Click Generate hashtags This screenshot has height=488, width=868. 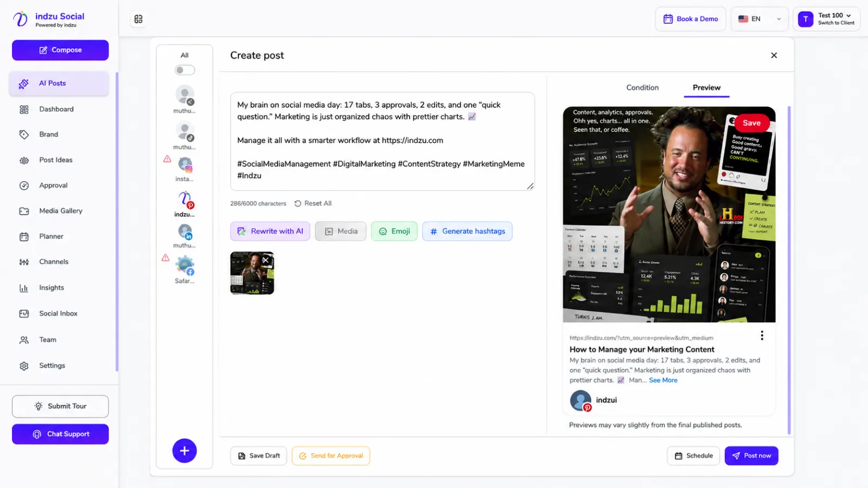[467, 232]
